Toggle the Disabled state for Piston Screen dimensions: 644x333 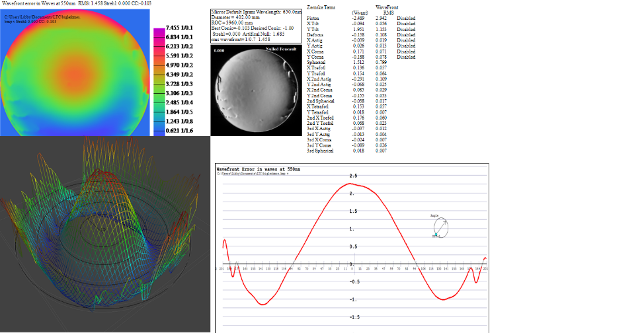(x=406, y=17)
